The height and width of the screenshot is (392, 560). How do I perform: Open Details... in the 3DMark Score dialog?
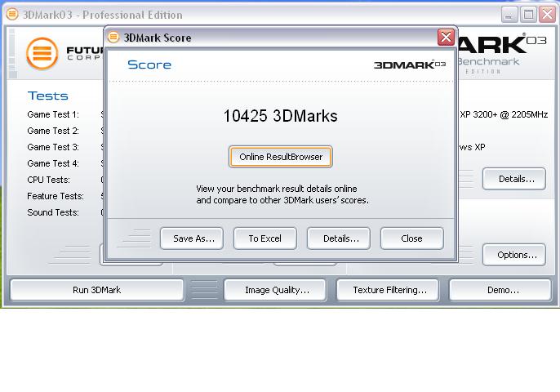click(339, 238)
